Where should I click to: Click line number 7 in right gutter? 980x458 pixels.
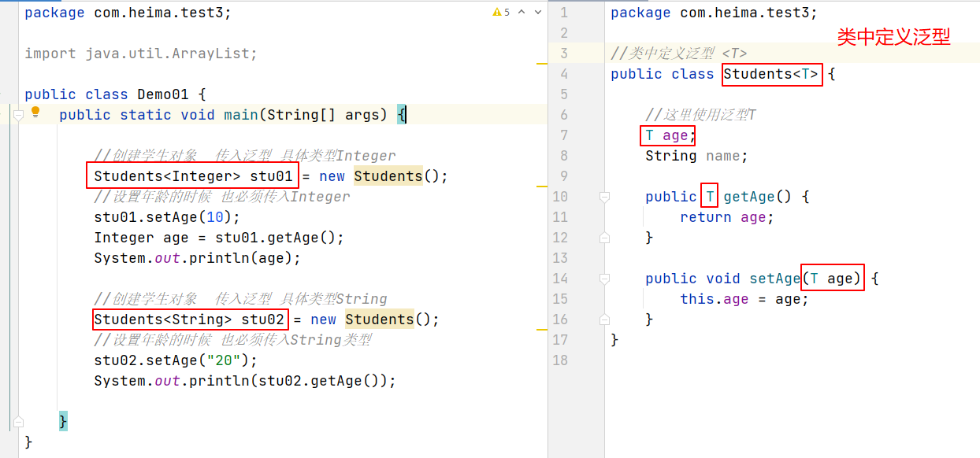click(x=563, y=135)
